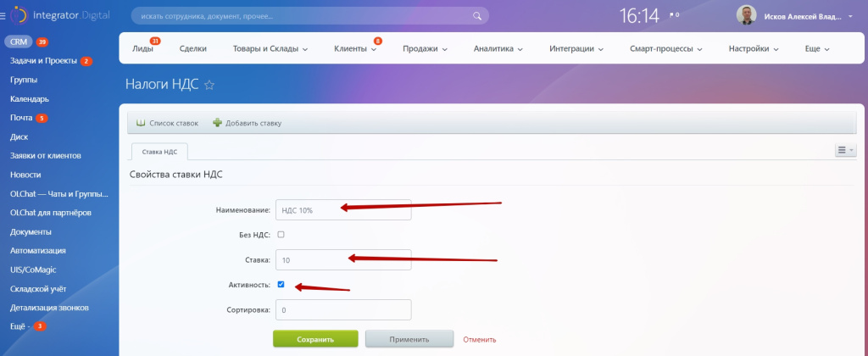Expand the Еще sidebar section

[19, 326]
